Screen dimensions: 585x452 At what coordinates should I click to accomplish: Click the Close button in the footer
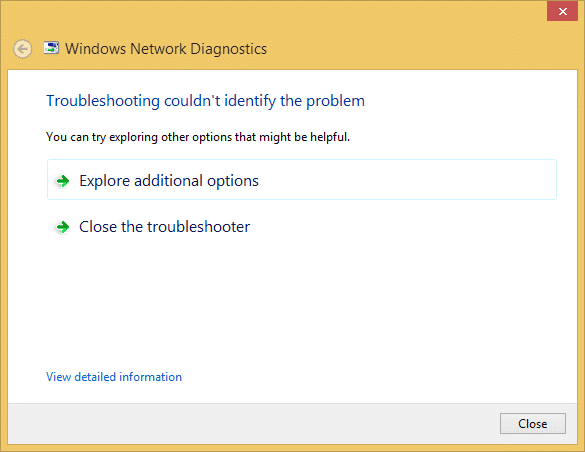pyautogui.click(x=532, y=424)
